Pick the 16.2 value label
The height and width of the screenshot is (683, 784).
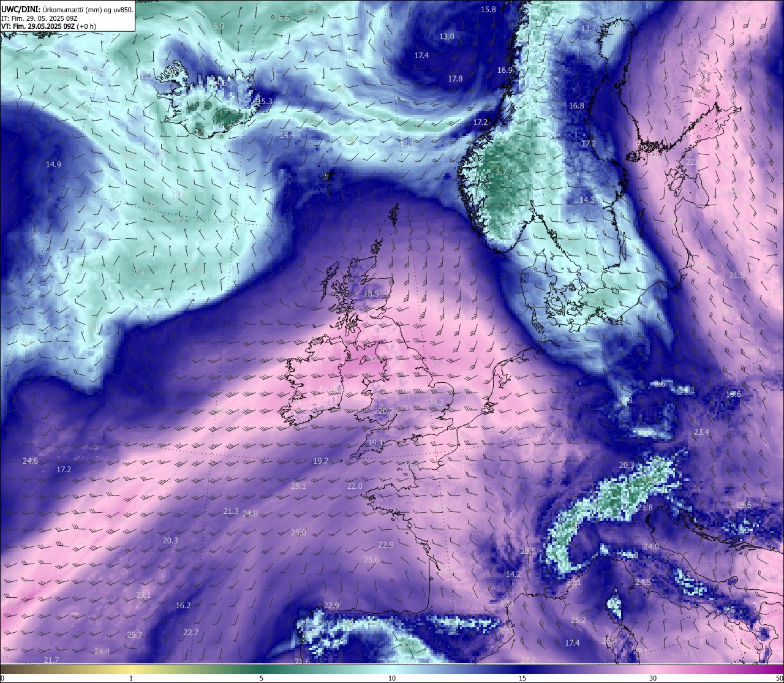183,606
